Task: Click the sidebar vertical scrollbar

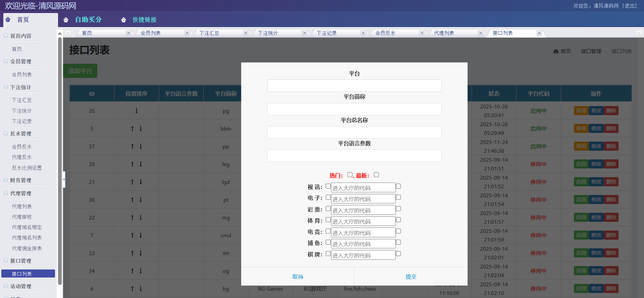Action: point(60,161)
